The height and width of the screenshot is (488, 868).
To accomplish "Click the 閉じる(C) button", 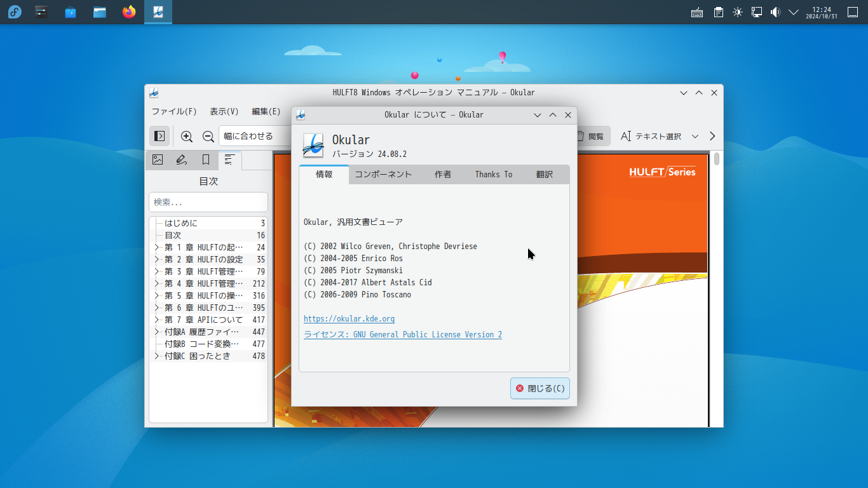I will click(x=540, y=388).
